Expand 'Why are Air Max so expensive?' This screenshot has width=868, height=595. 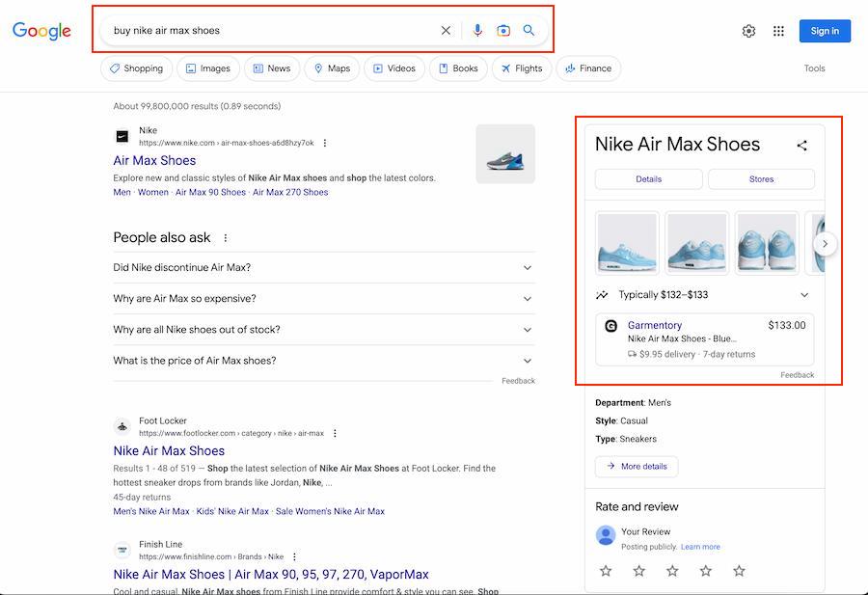(x=324, y=298)
